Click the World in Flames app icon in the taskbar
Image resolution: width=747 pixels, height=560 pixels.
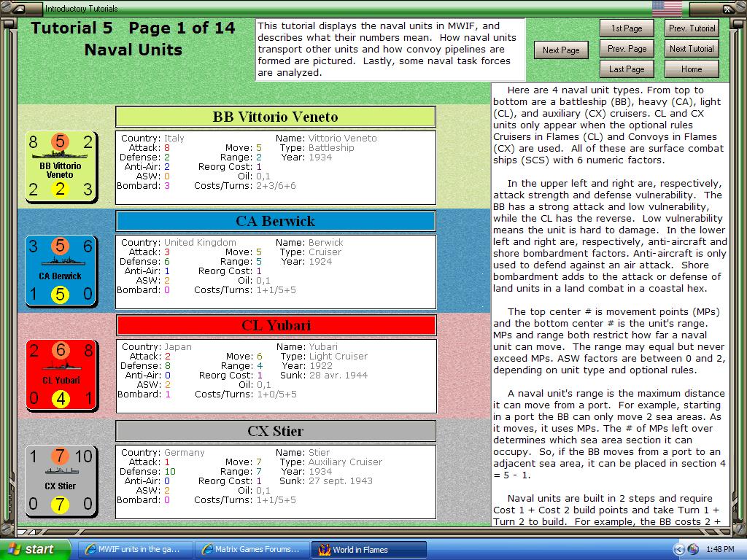[x=325, y=550]
